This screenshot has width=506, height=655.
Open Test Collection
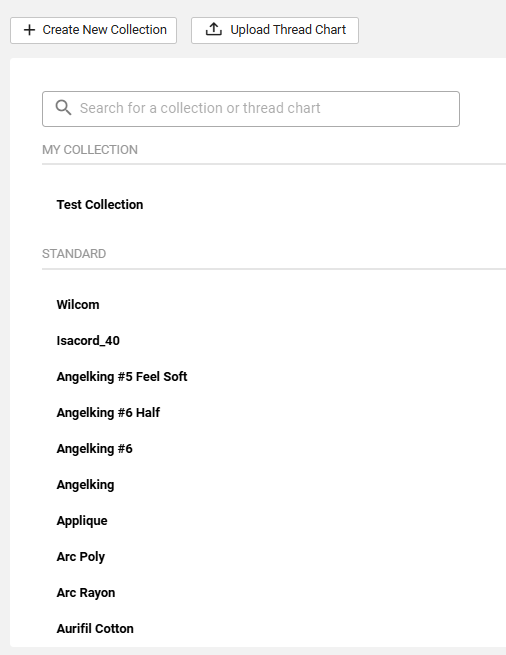pos(100,205)
